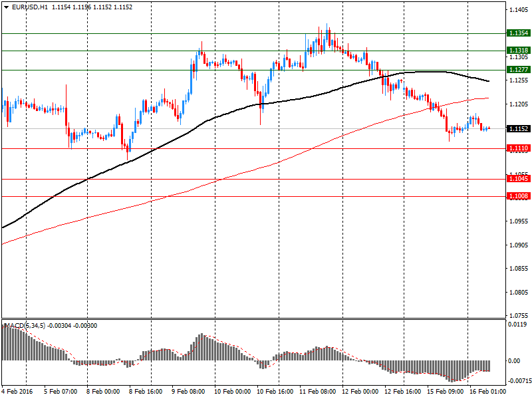Select the 1.1318 resistance level label
532x399 pixels.
(x=519, y=51)
